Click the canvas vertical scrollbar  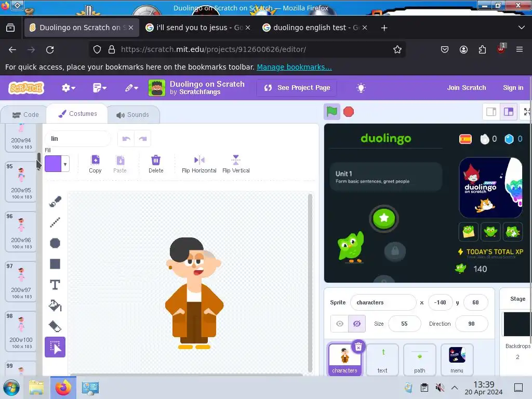[x=310, y=282]
